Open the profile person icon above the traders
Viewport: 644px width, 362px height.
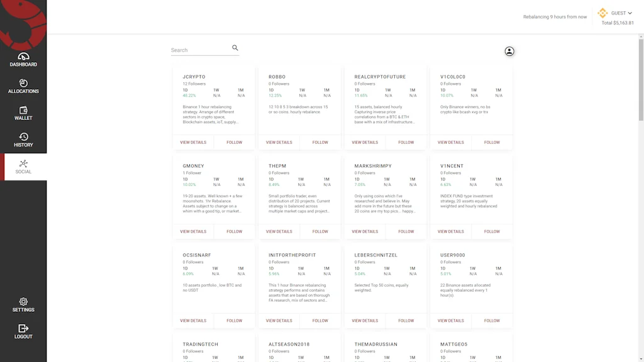click(509, 51)
